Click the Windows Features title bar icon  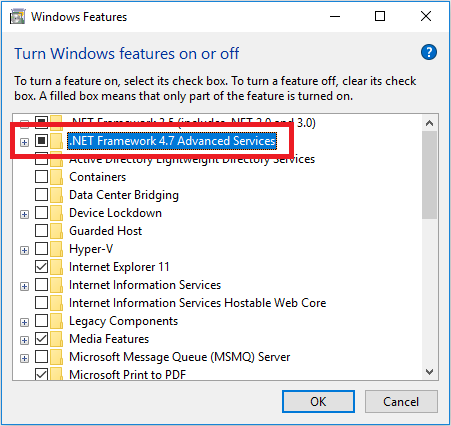point(17,17)
